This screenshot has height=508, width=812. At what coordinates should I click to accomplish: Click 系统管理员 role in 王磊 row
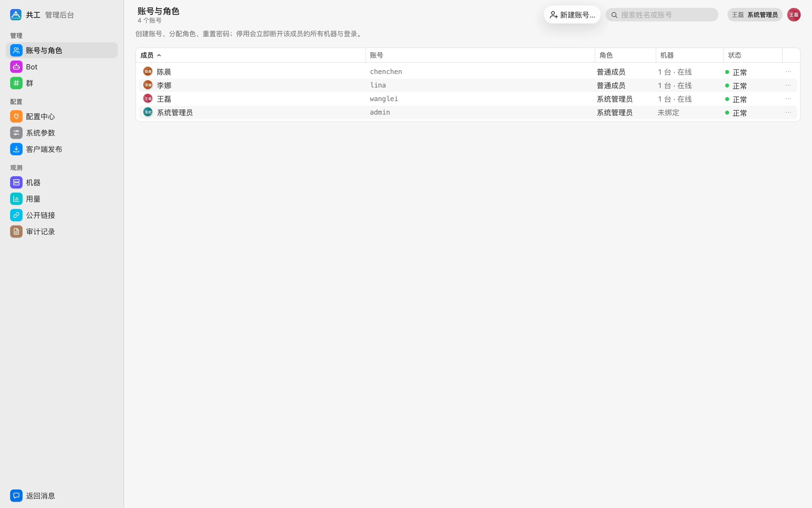pos(615,99)
